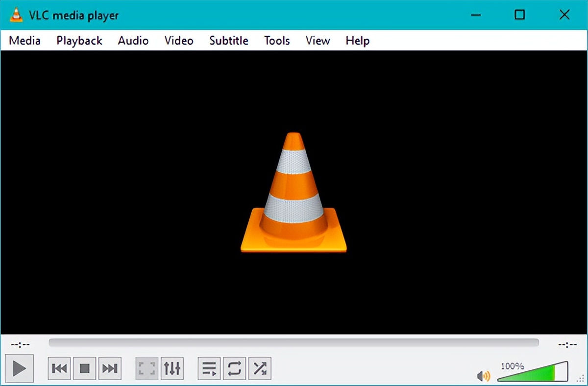588x386 pixels.
Task: Open the View menu
Action: 317,41
